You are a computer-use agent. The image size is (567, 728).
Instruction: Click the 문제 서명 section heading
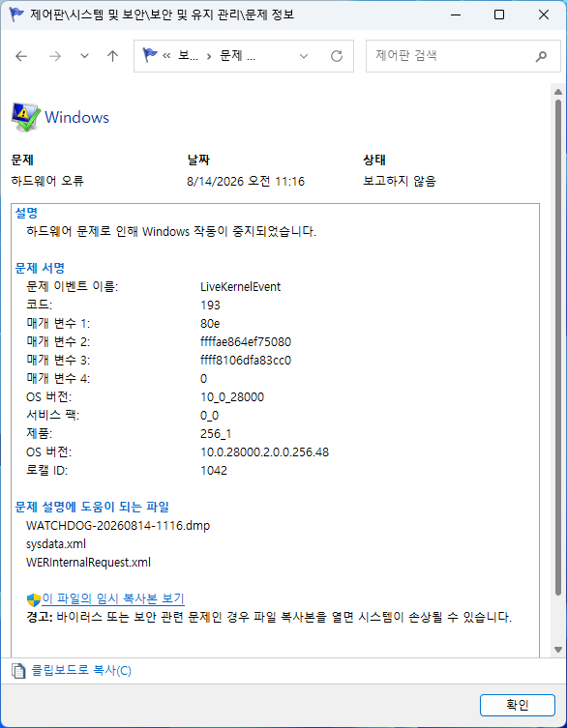[40, 268]
